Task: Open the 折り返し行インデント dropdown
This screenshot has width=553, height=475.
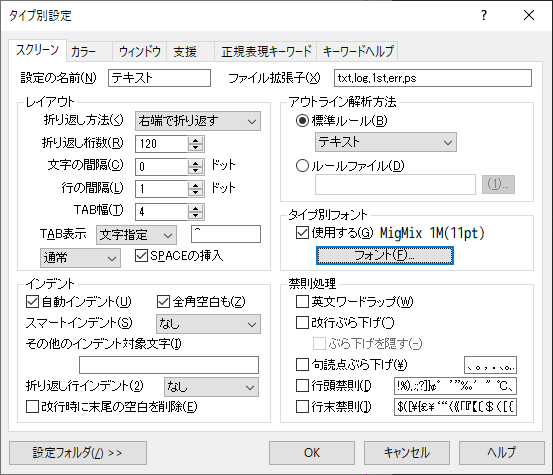Action: coord(211,387)
